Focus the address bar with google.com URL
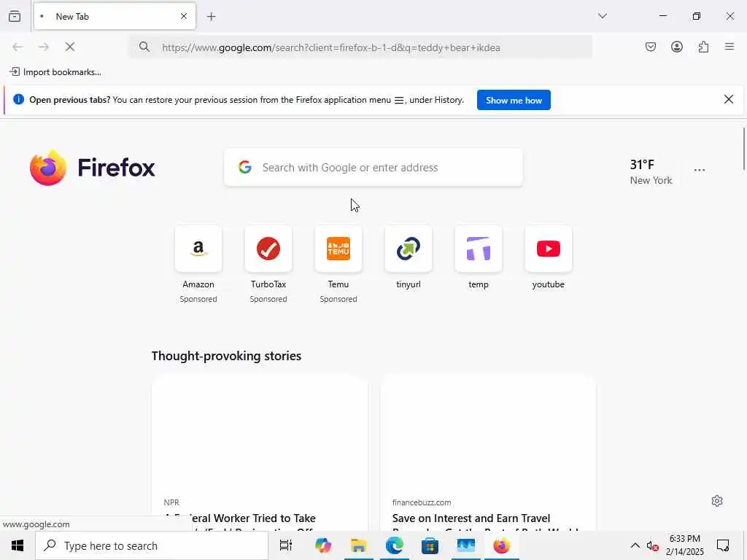 click(360, 47)
